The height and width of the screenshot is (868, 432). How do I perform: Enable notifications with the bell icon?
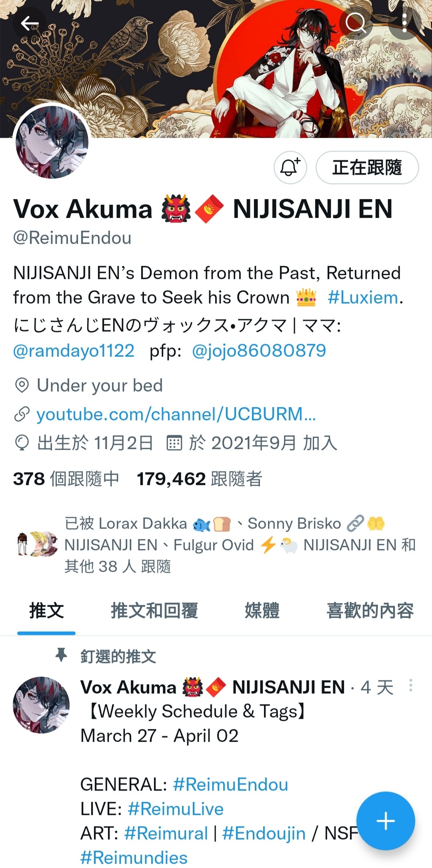click(x=290, y=167)
